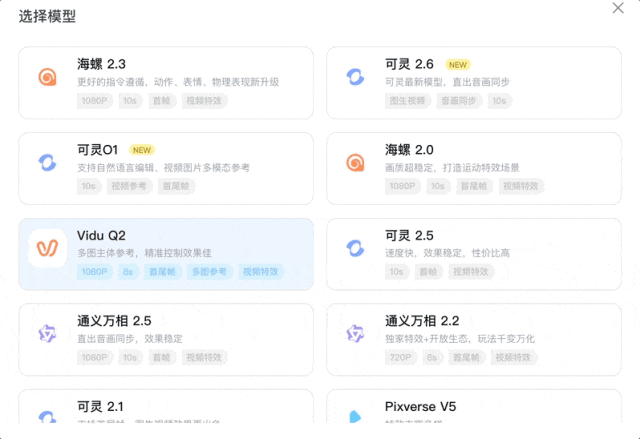Select the 可灵 2.1 title
The image size is (640, 439).
[100, 406]
